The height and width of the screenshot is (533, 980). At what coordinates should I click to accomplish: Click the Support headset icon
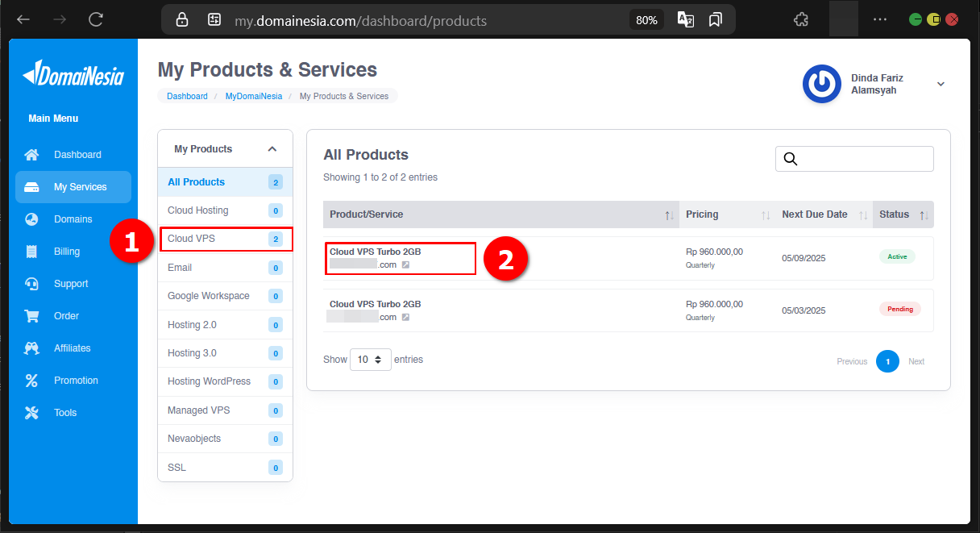[x=31, y=284]
